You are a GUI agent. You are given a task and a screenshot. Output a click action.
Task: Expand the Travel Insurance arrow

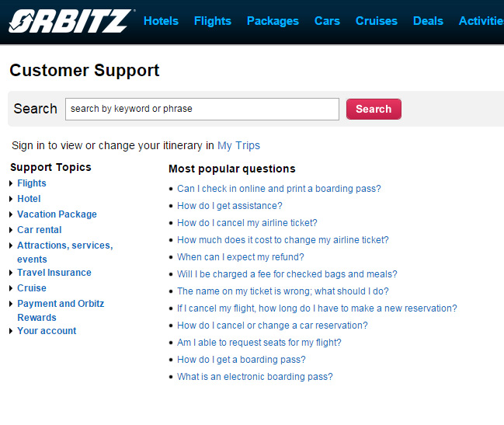pos(11,273)
